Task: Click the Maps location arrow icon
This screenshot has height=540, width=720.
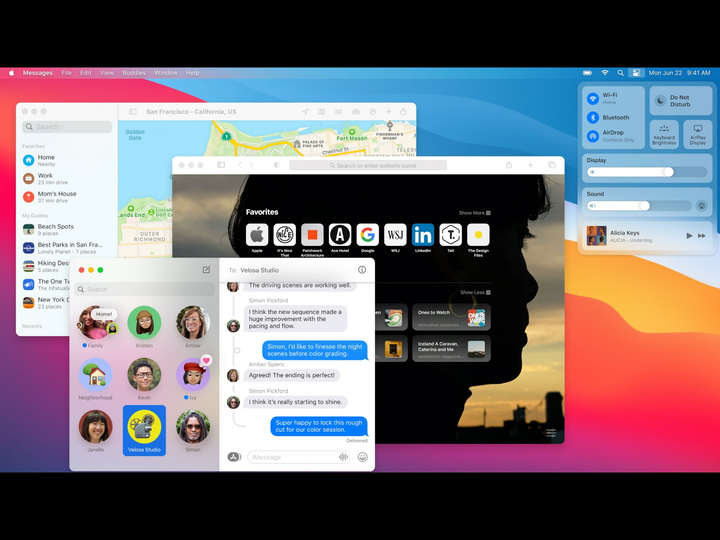Action: tap(305, 112)
